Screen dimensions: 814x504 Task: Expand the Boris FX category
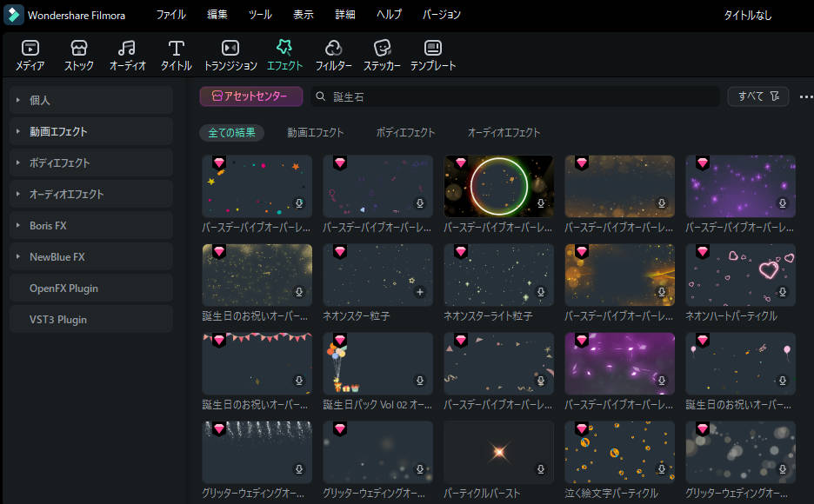click(x=91, y=226)
